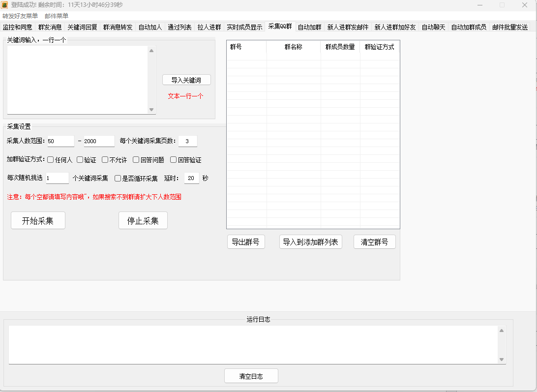Enable the 任何人 verification checkbox
Viewport: 537px width, 392px height.
(x=50, y=159)
